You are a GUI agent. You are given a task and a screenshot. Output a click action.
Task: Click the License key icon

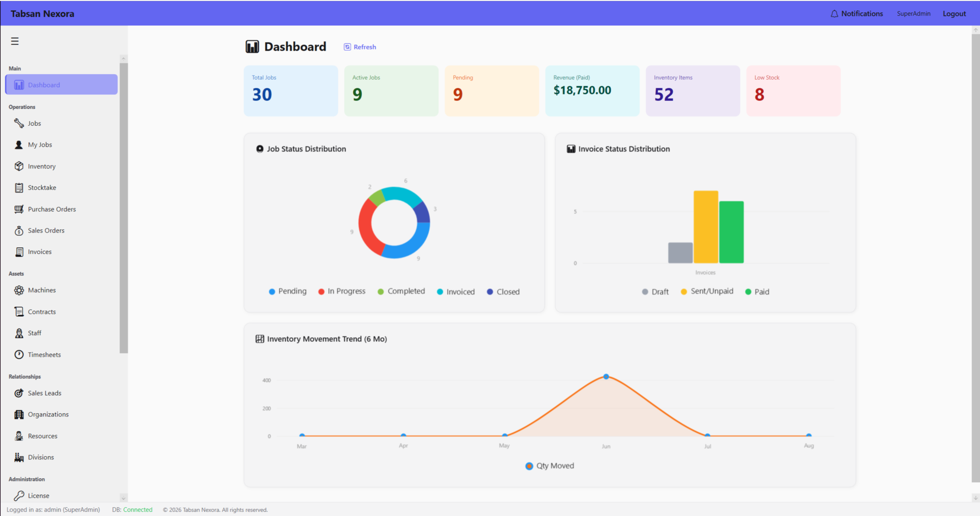click(x=19, y=496)
